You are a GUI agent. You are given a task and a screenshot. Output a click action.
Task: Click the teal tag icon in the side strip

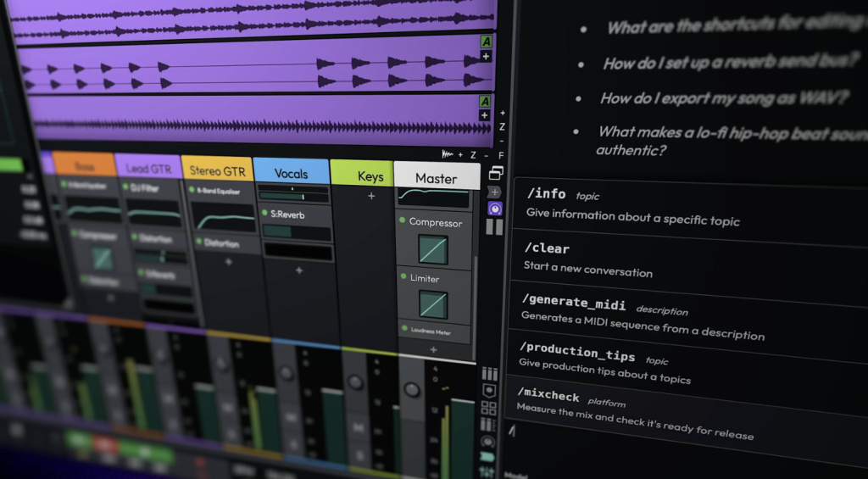pyautogui.click(x=487, y=458)
